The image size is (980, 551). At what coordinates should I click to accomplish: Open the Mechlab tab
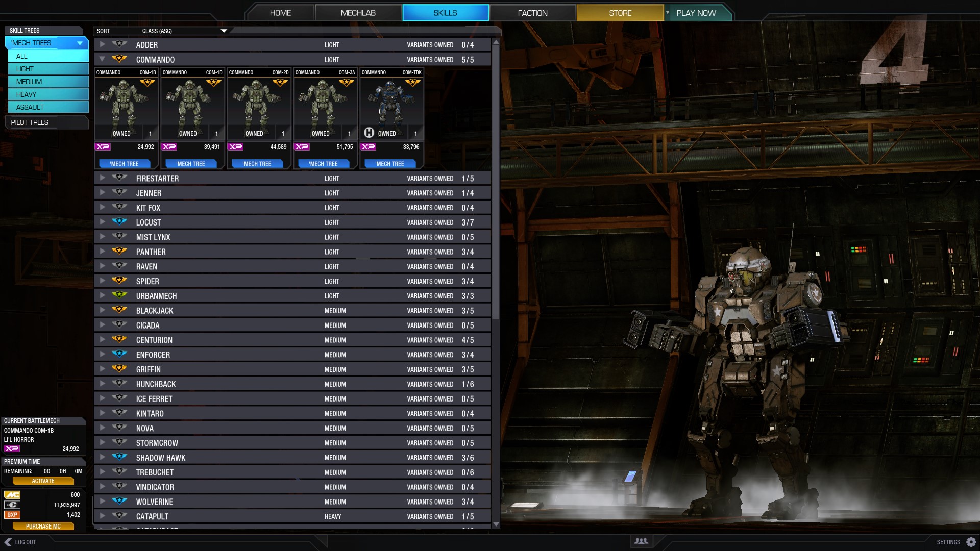358,13
